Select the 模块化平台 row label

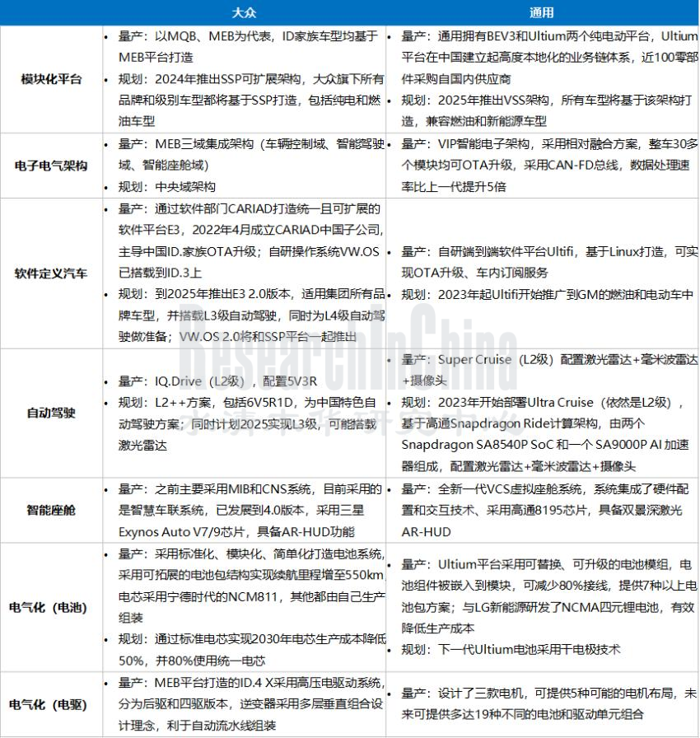51,79
